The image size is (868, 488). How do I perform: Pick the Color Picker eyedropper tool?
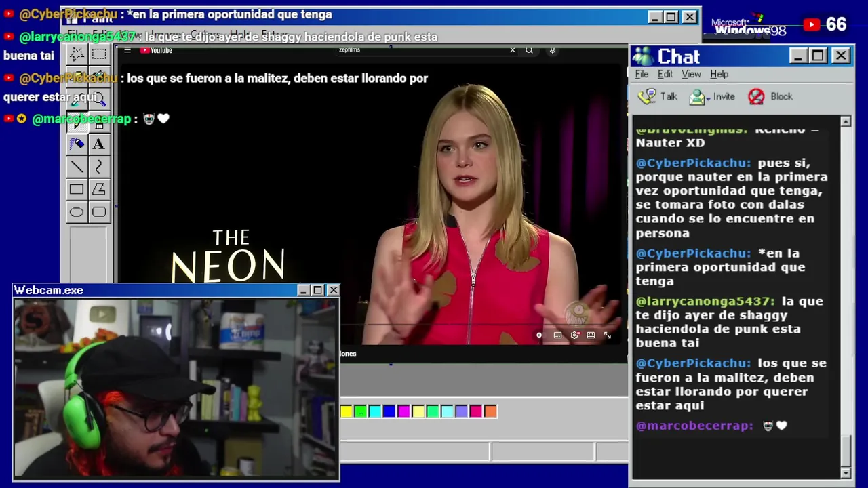point(77,100)
